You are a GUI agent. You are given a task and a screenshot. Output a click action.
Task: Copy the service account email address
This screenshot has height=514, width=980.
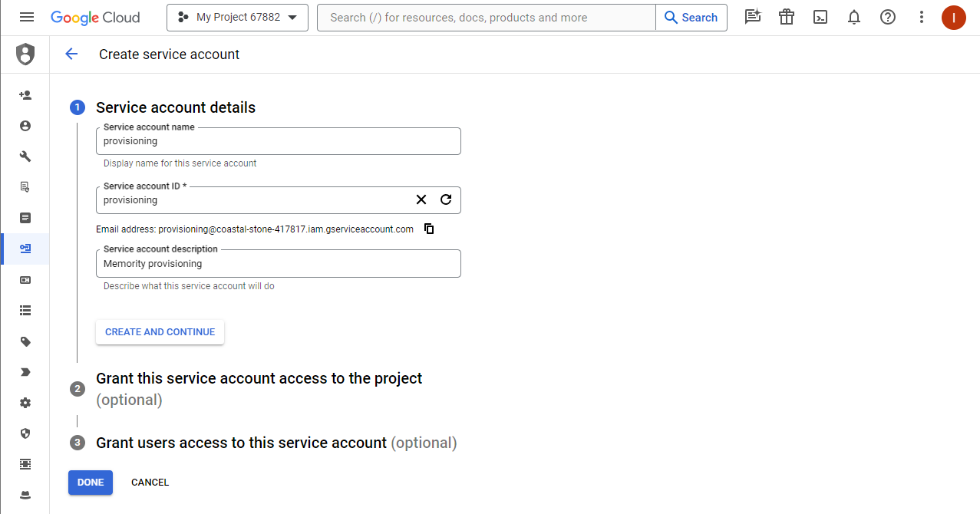pyautogui.click(x=429, y=229)
